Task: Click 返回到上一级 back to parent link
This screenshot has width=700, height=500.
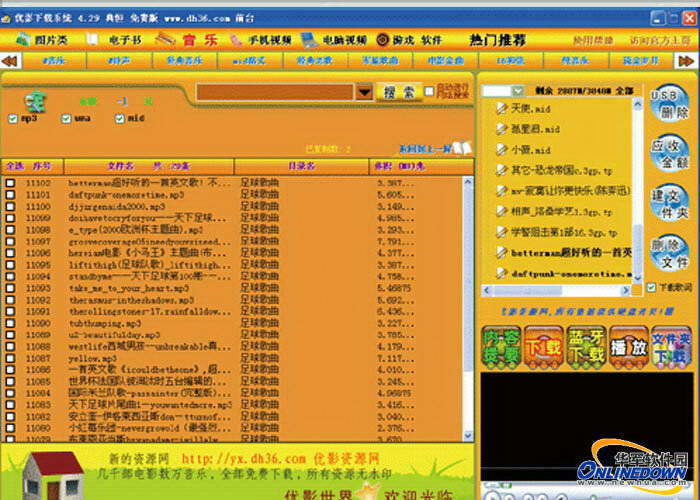Action: [425, 149]
